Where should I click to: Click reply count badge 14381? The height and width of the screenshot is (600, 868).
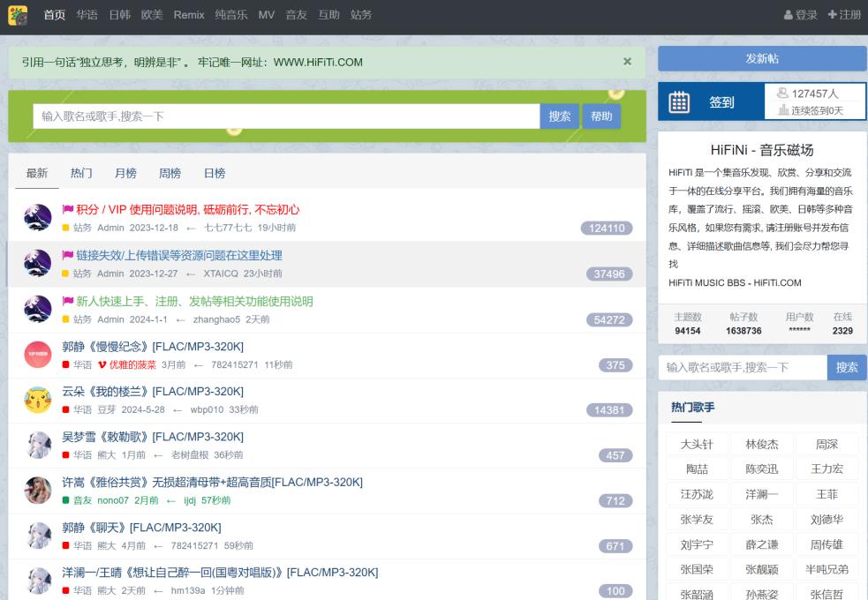pos(609,410)
